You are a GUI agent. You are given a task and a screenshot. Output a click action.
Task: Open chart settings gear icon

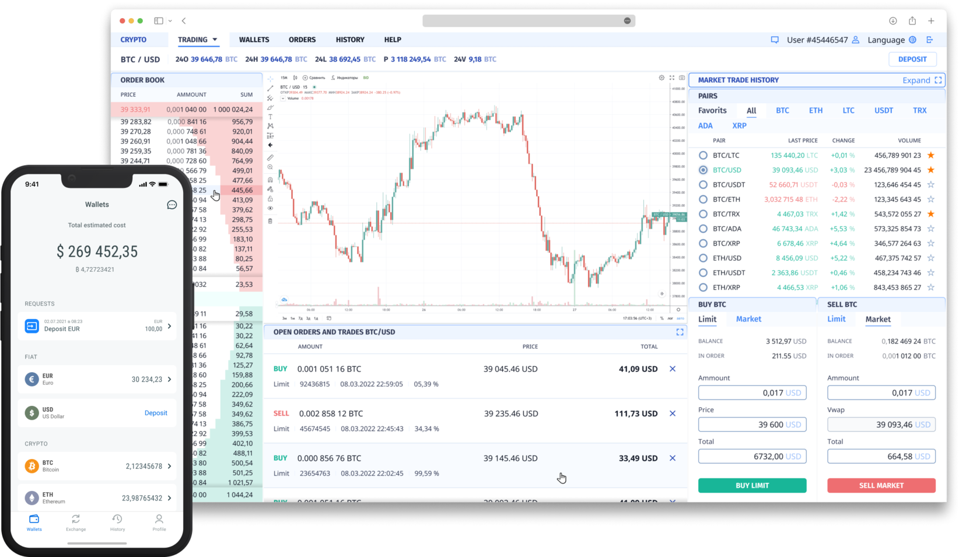(x=661, y=78)
